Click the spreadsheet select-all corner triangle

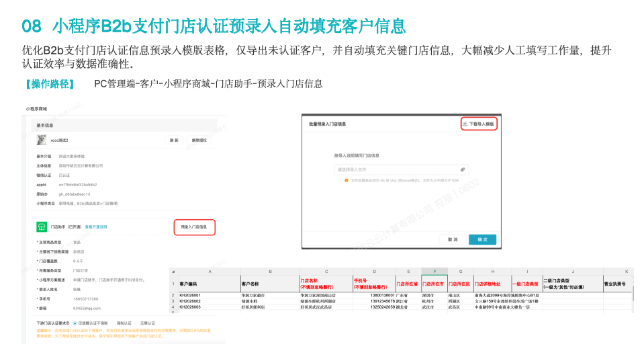(x=173, y=272)
